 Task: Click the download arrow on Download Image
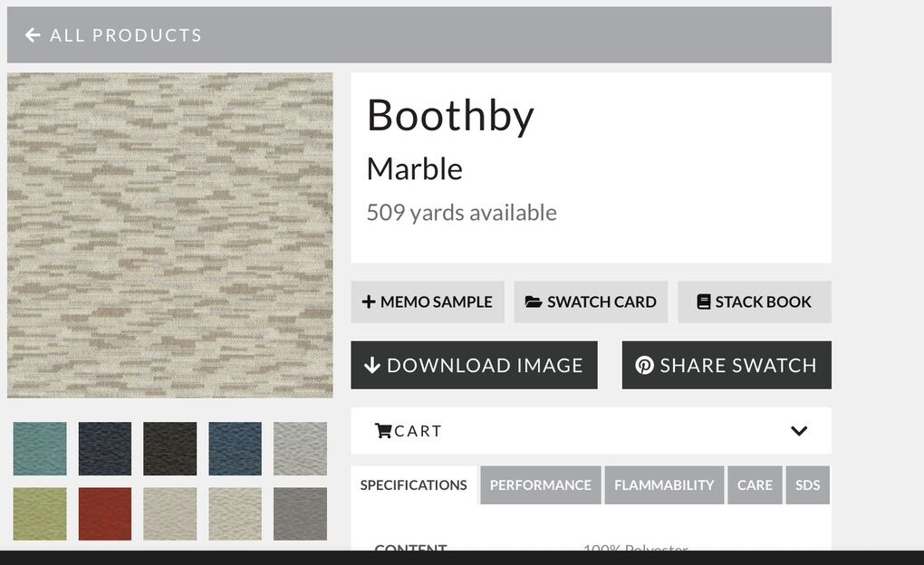click(373, 365)
